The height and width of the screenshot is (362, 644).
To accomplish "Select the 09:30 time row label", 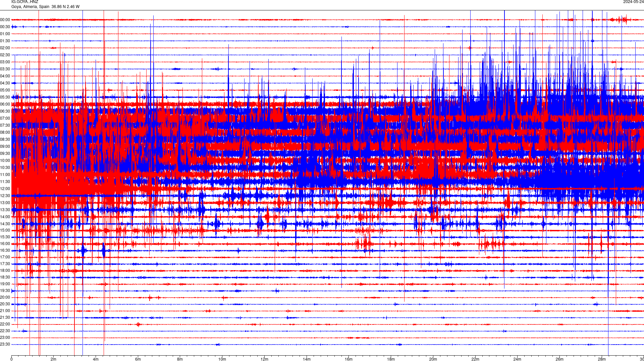I will pos(5,154).
